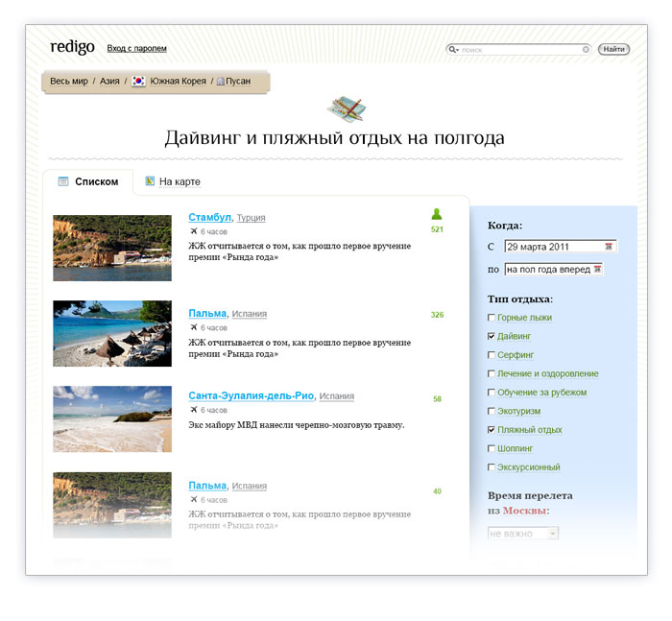Uncheck the Дайвинг checkbox
The height and width of the screenshot is (621, 672).
(492, 337)
